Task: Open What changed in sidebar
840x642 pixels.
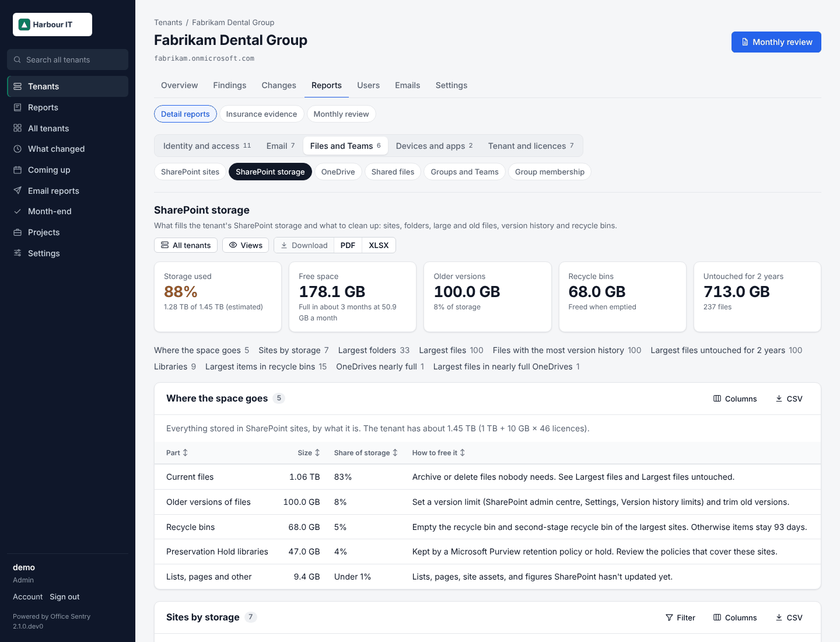Action: pyautogui.click(x=68, y=149)
